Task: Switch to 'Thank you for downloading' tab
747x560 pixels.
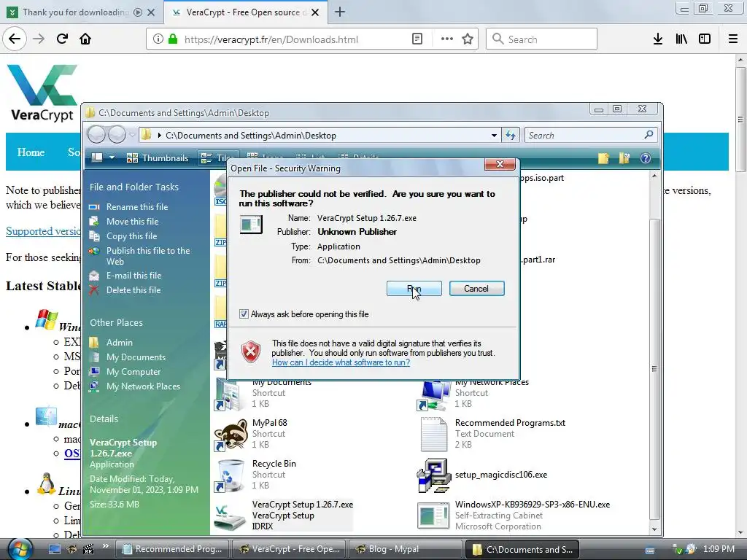Action: [75, 12]
